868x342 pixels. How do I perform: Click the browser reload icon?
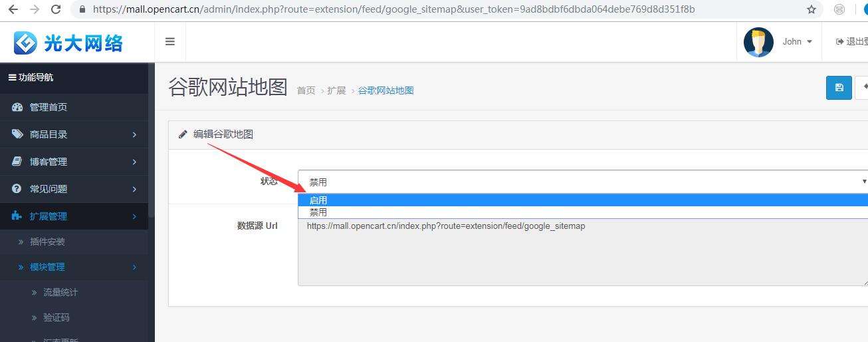point(56,9)
